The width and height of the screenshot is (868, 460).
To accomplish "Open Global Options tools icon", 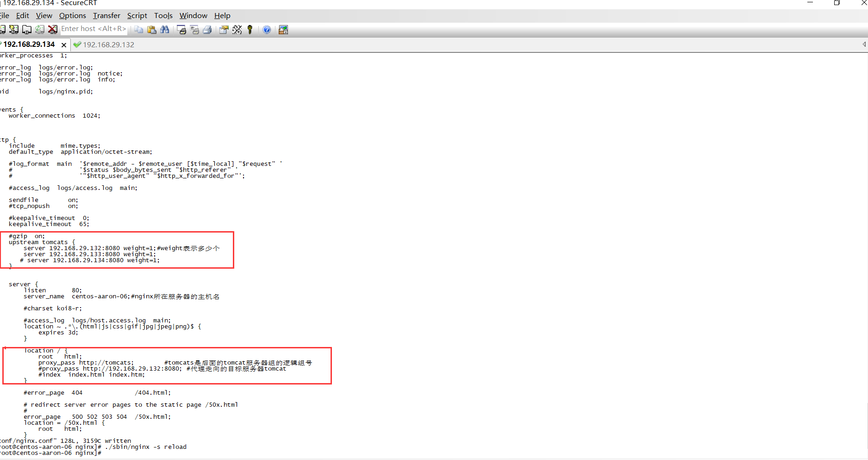I will [x=237, y=30].
